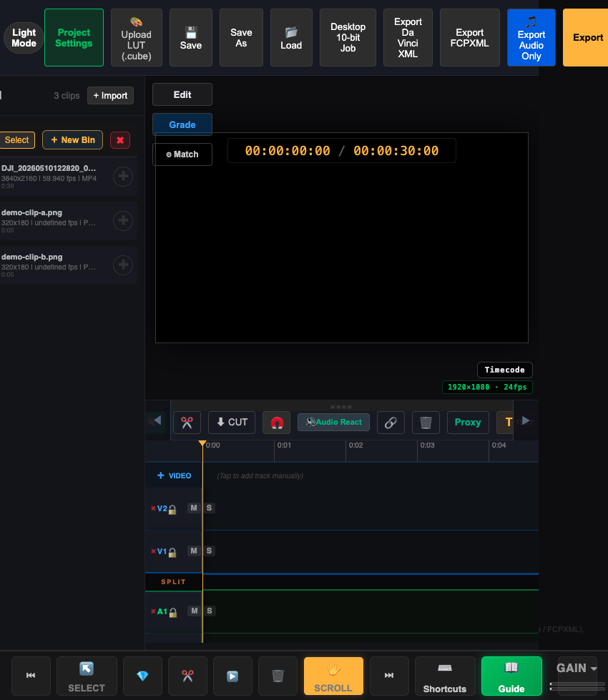Click the 1920x1080 24fps resolution badge
Screen dimensions: 608x700
tap(487, 387)
